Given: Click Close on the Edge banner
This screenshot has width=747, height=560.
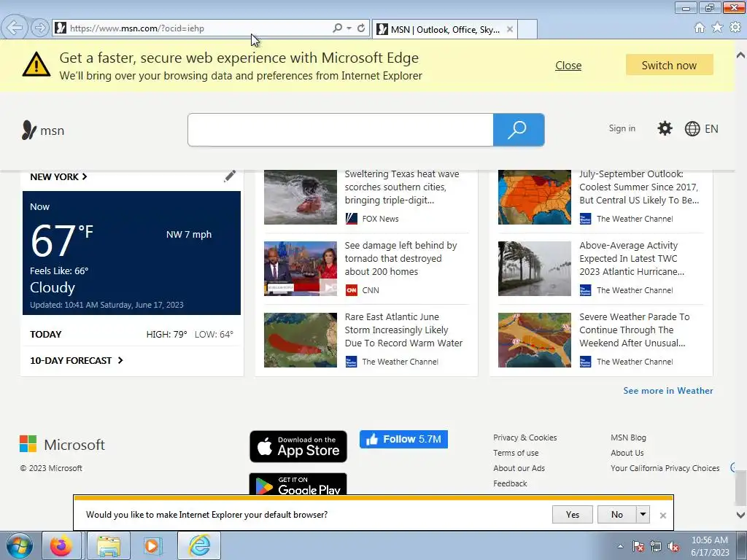Looking at the screenshot, I should coord(568,65).
